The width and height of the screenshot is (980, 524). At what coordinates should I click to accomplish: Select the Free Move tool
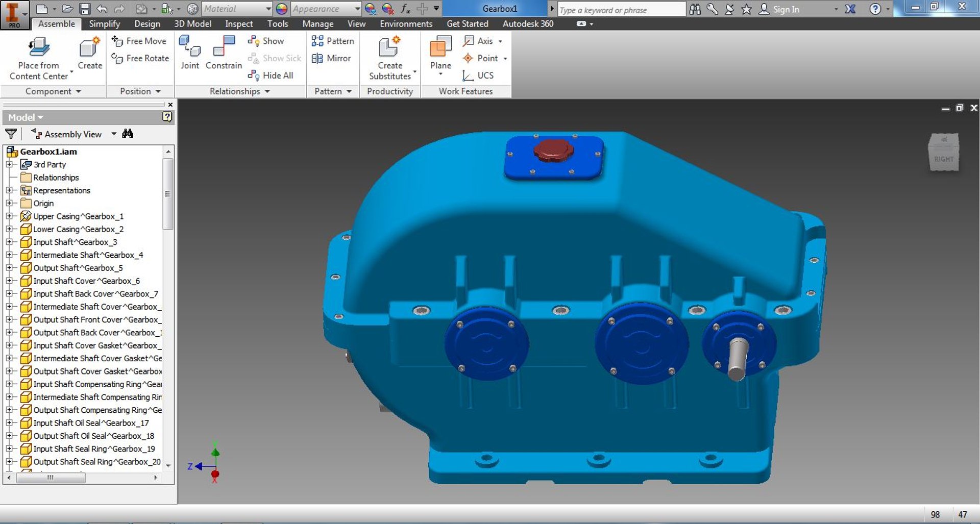[x=139, y=41]
